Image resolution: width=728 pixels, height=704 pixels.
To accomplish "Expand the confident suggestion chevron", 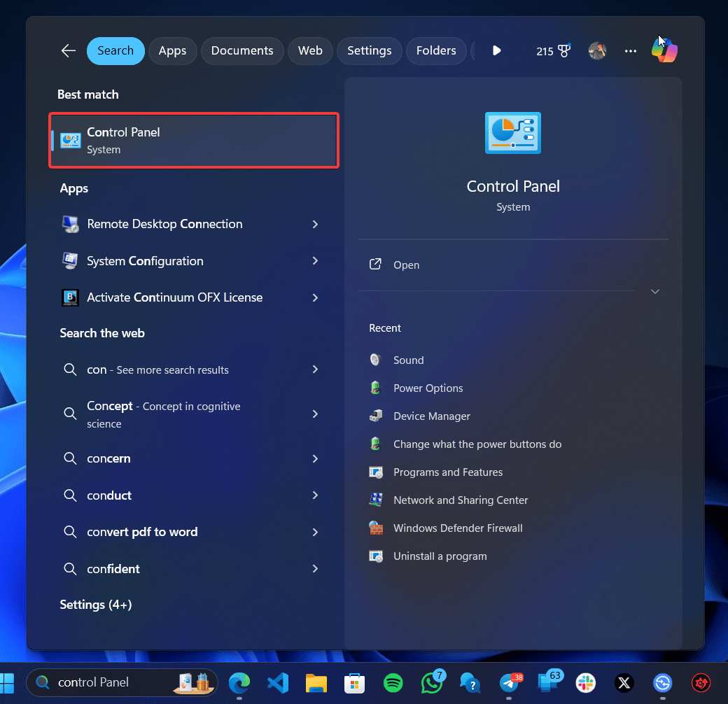I will 315,568.
